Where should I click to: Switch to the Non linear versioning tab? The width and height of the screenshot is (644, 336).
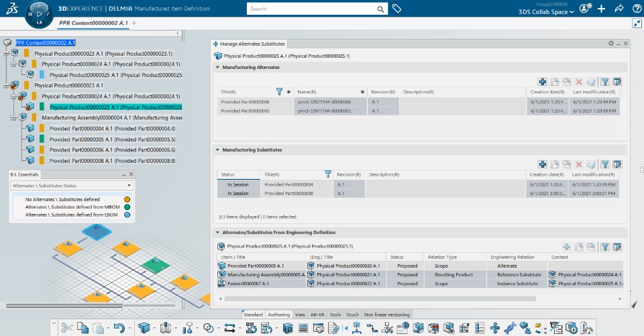[387, 315]
